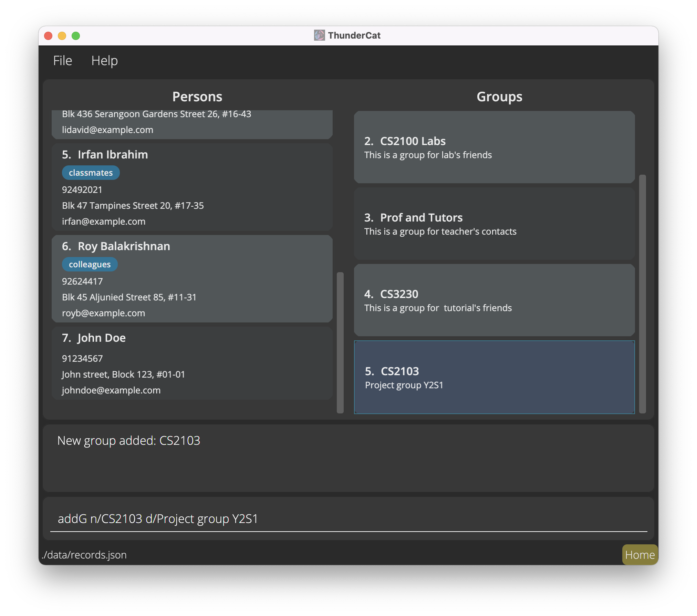Click the Groups panel heading
697x616 pixels.
pos(499,97)
